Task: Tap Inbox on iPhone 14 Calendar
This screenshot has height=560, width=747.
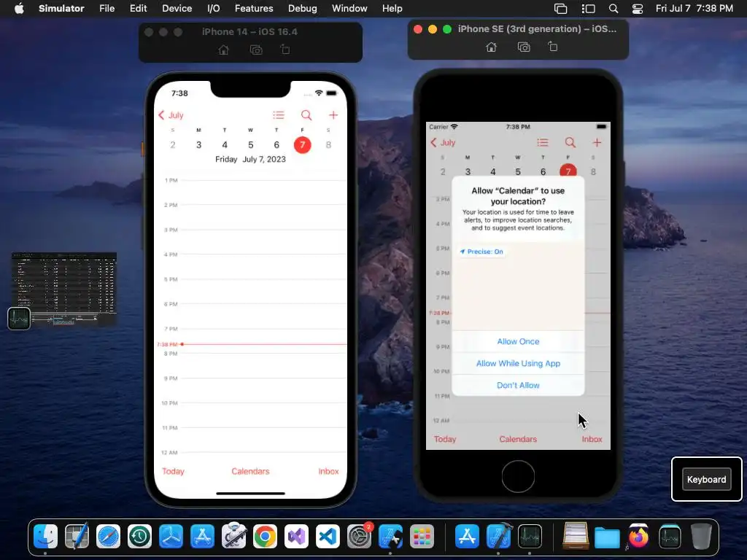Action: point(329,471)
